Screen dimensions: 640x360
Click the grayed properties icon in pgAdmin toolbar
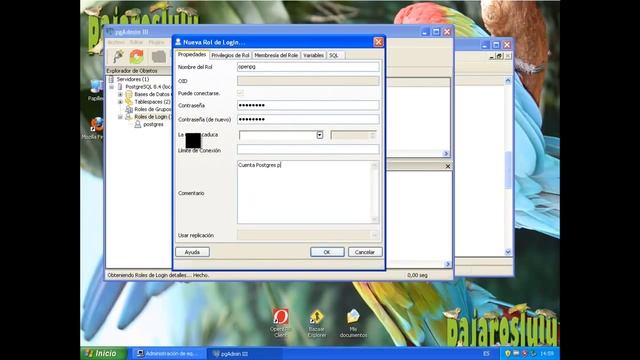pyautogui.click(x=158, y=56)
